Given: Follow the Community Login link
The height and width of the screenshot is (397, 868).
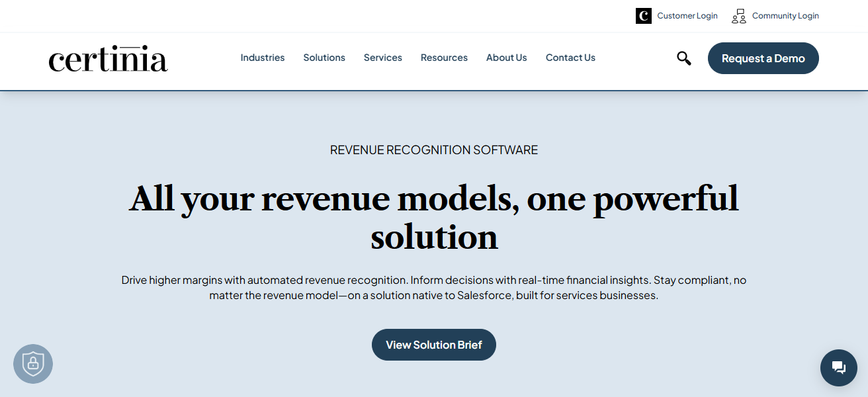Looking at the screenshot, I should 785,16.
